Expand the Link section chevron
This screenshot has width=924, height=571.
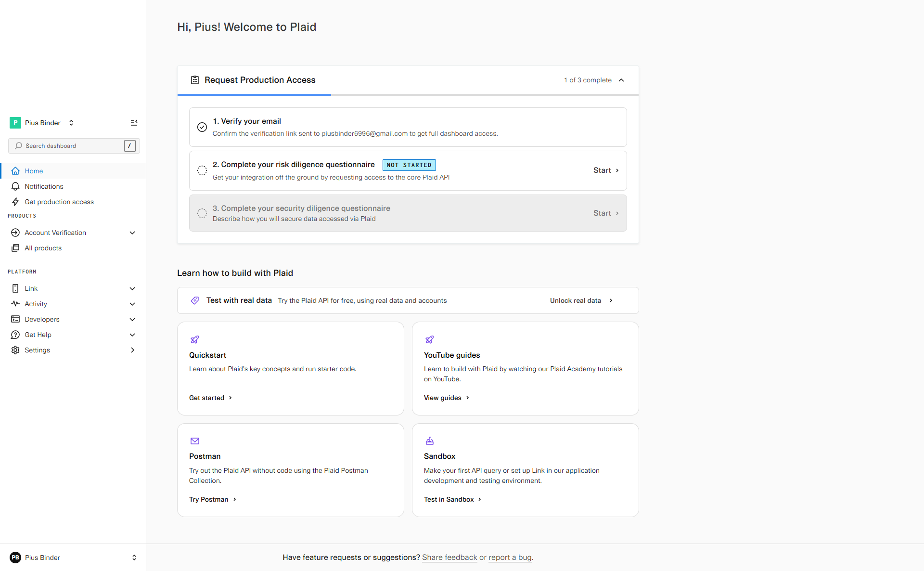point(132,288)
